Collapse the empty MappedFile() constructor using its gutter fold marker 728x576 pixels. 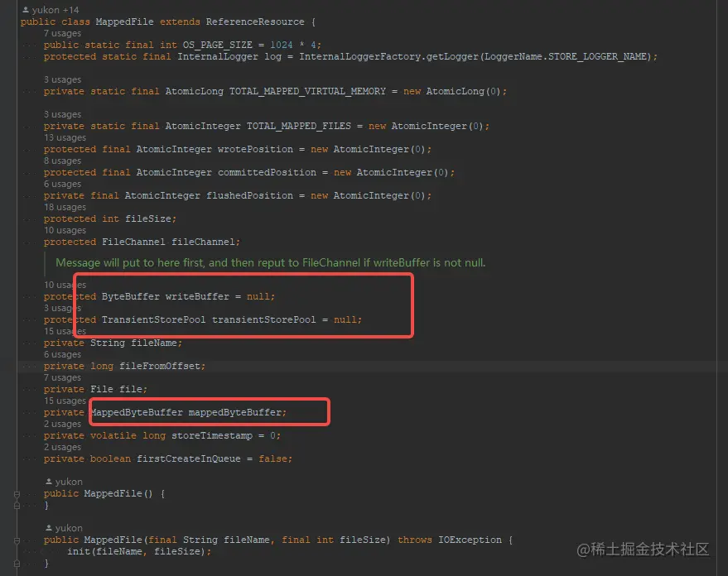(17, 494)
